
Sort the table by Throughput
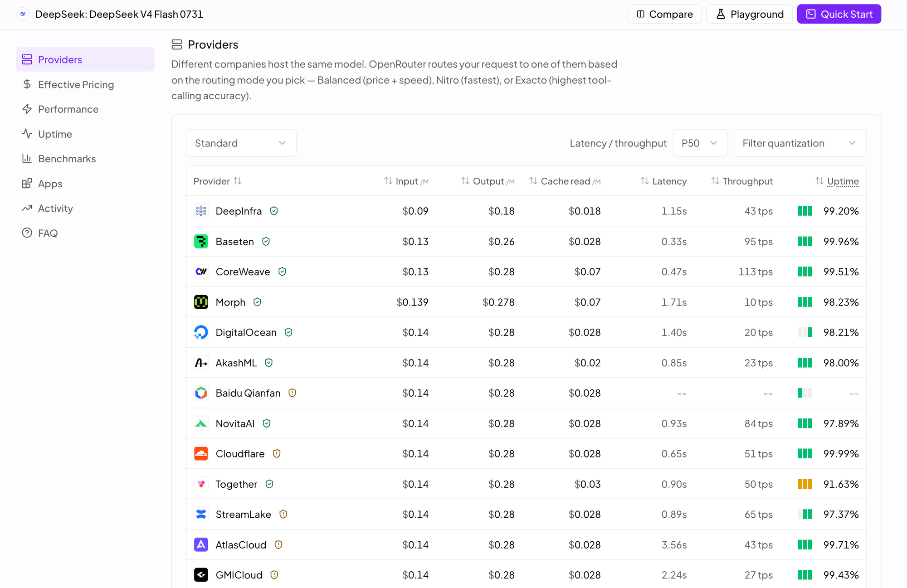(x=742, y=181)
